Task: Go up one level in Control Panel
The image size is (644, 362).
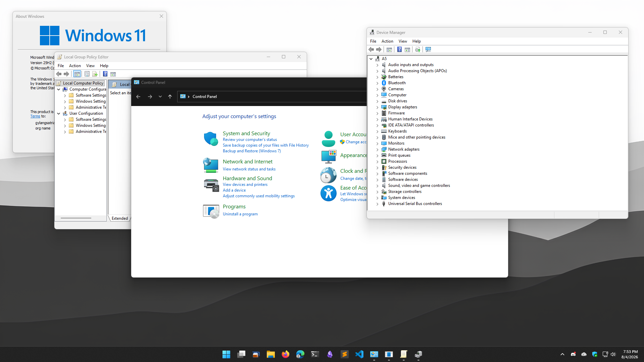Action: pos(170,97)
